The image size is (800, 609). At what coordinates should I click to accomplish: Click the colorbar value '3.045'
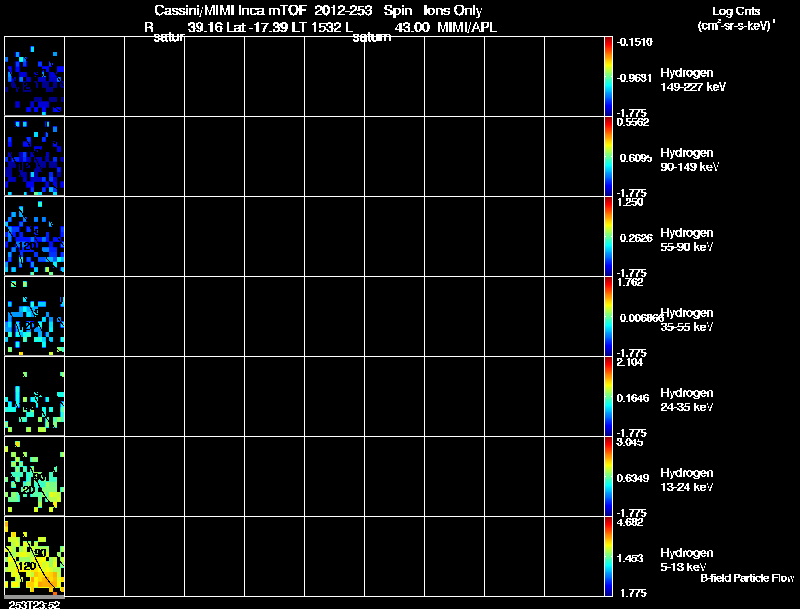coord(630,442)
